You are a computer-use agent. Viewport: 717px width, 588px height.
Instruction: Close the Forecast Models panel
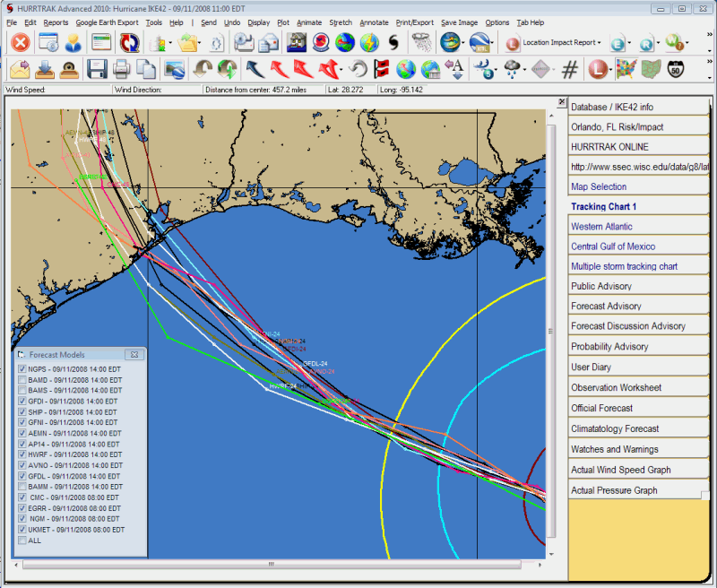coord(134,355)
